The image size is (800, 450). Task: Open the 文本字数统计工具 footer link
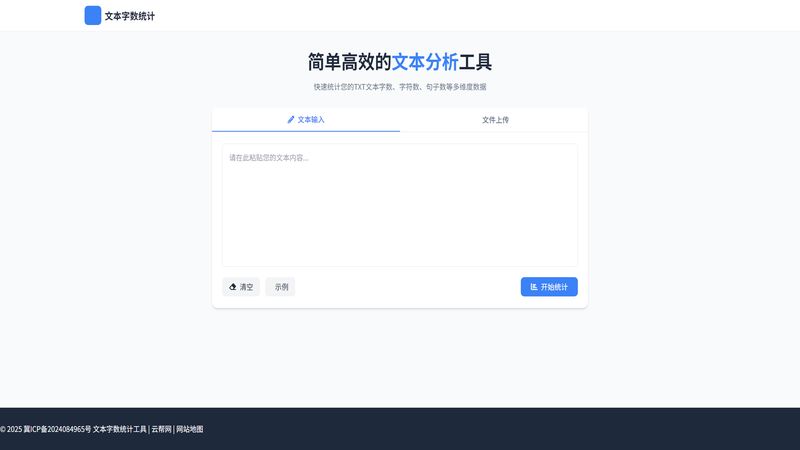coord(120,429)
